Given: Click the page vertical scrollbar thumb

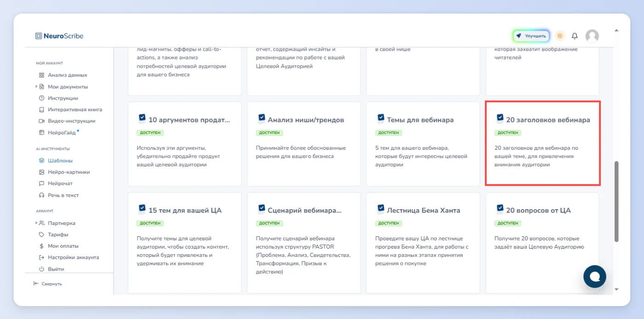Looking at the screenshot, I should click(616, 201).
